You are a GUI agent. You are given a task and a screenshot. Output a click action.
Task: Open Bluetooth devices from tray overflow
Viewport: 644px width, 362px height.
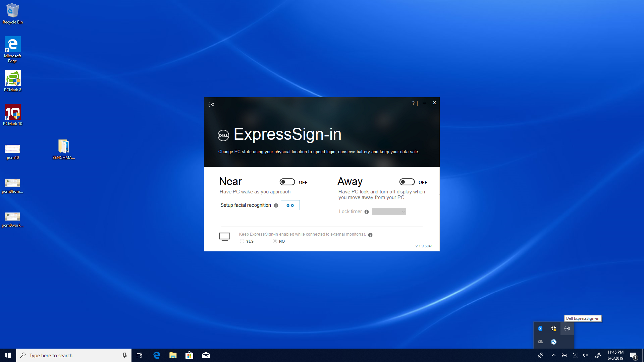tap(540, 328)
